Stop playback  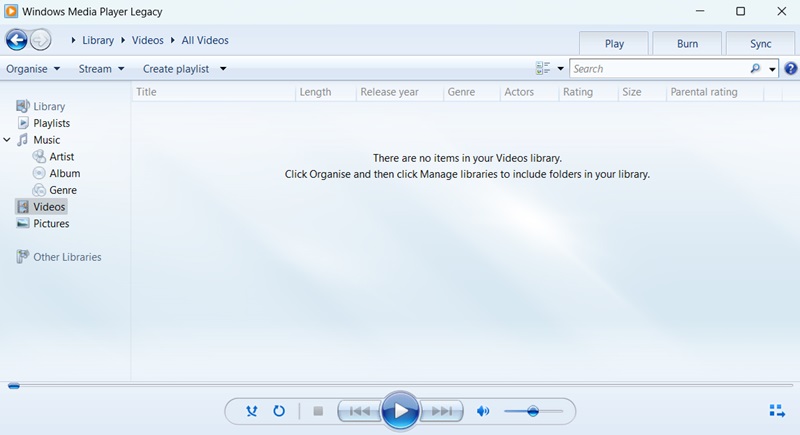pos(318,411)
